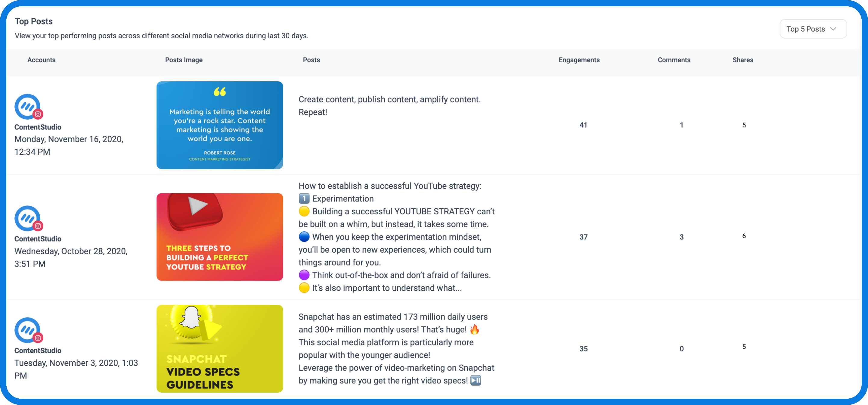Image resolution: width=868 pixels, height=405 pixels.
Task: Click ContentStudio name above November 16 date
Action: point(38,127)
